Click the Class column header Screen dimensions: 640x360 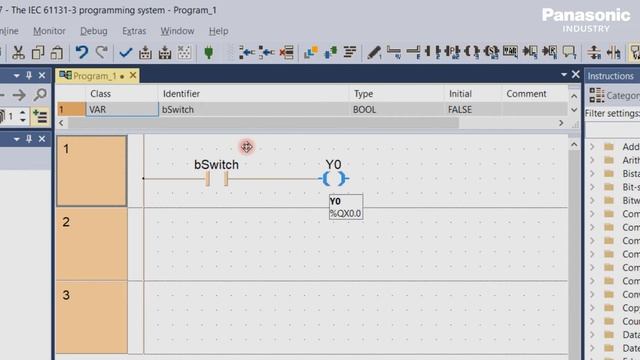tap(122, 94)
